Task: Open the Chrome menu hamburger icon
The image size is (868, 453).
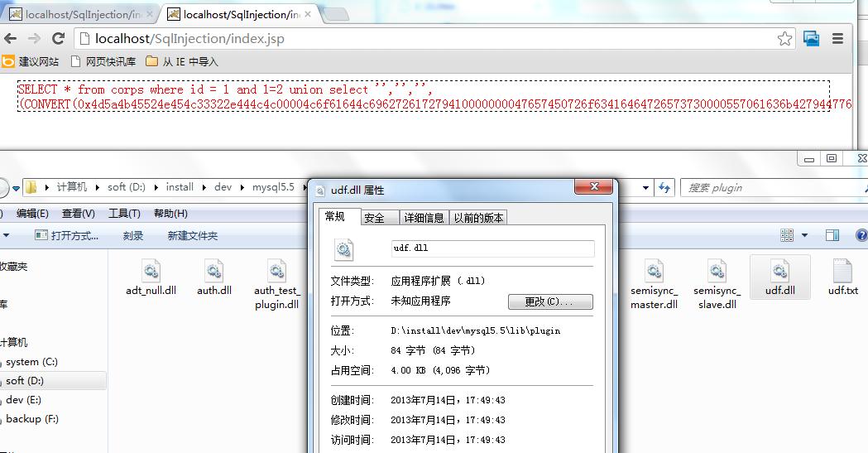Action: click(837, 38)
